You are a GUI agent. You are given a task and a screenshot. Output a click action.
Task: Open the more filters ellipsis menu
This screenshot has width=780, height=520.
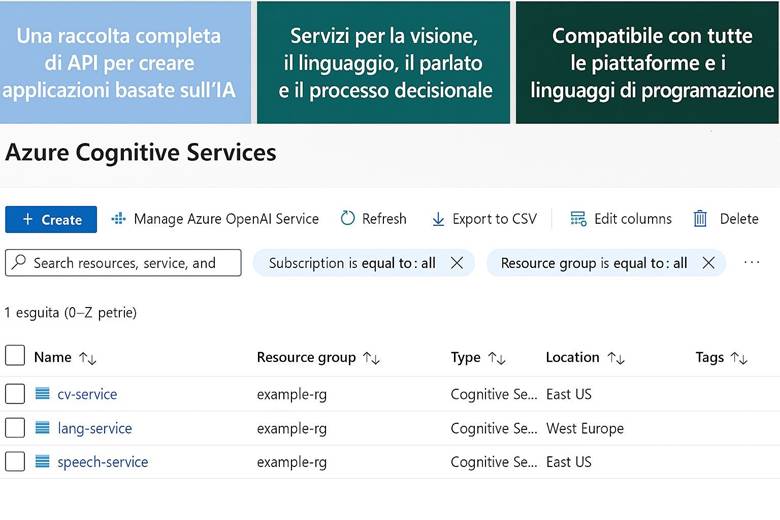pos(752,262)
